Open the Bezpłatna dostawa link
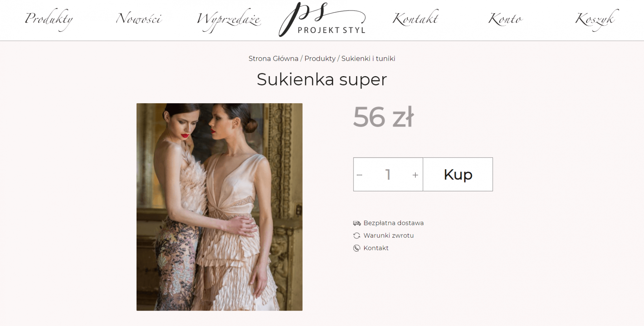Screen dimensions: 644x326 (394, 223)
